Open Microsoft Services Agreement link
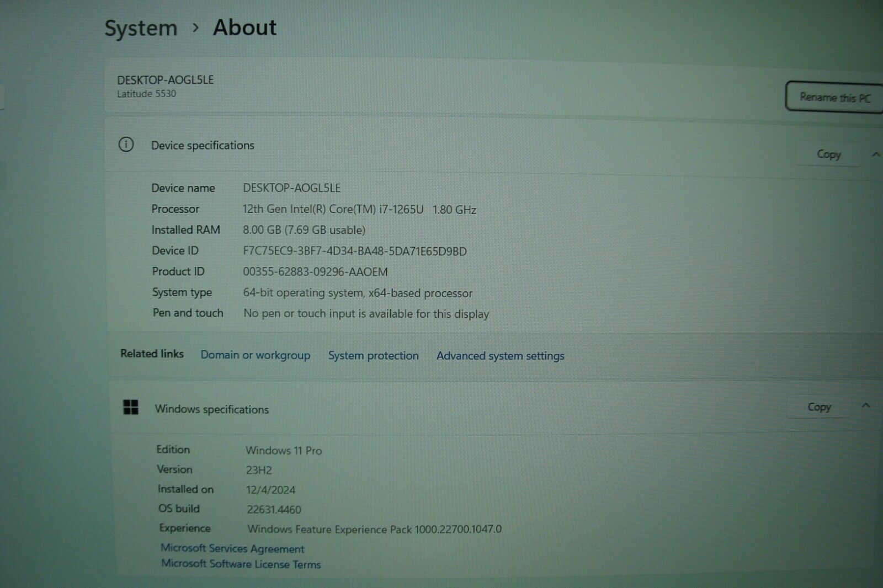 click(232, 548)
